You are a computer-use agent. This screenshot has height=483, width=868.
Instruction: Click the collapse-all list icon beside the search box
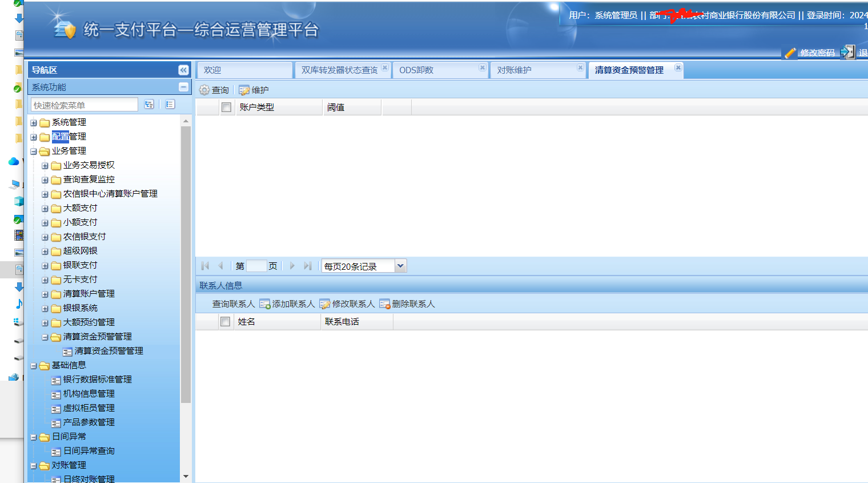[x=170, y=104]
